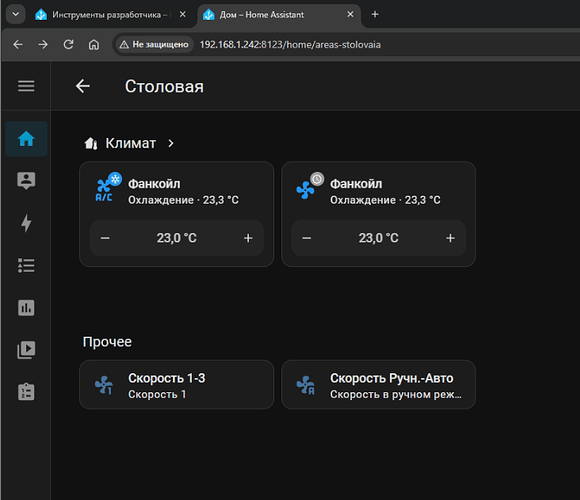Increase temperature on first Фанкойл card
The image size is (580, 500).
248,238
